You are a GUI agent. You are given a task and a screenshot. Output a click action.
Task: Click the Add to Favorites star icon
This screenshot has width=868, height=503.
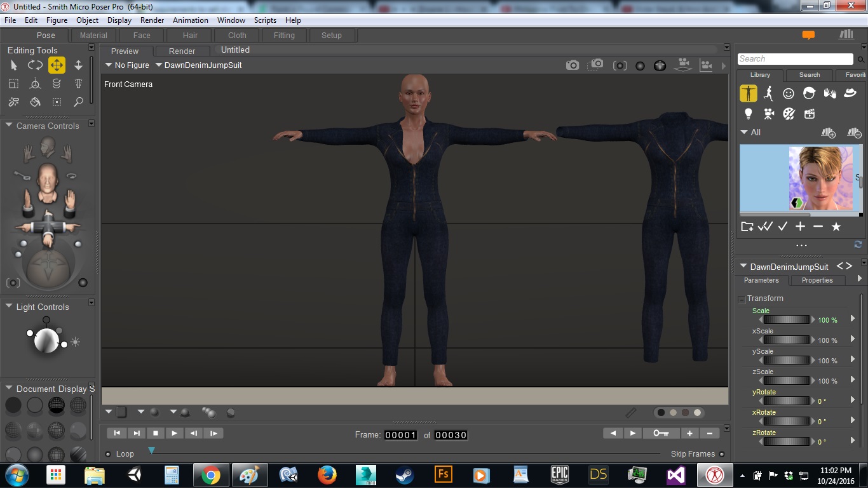[836, 227]
